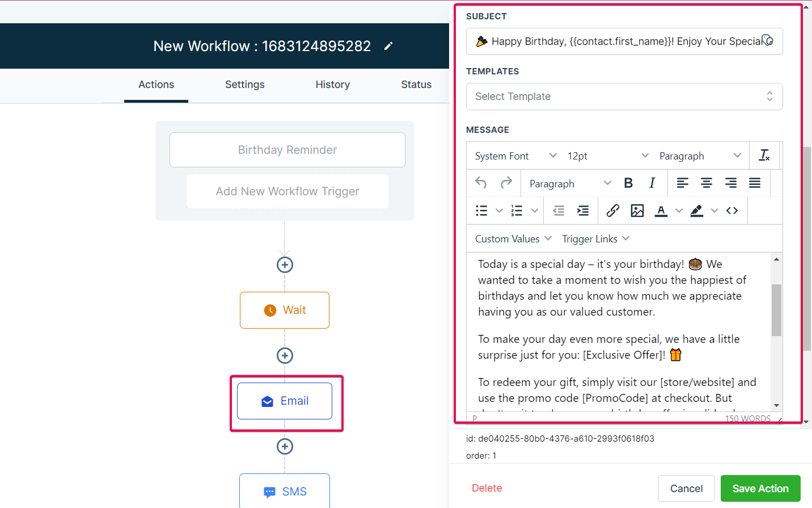Increase indent of the paragraph

(582, 210)
